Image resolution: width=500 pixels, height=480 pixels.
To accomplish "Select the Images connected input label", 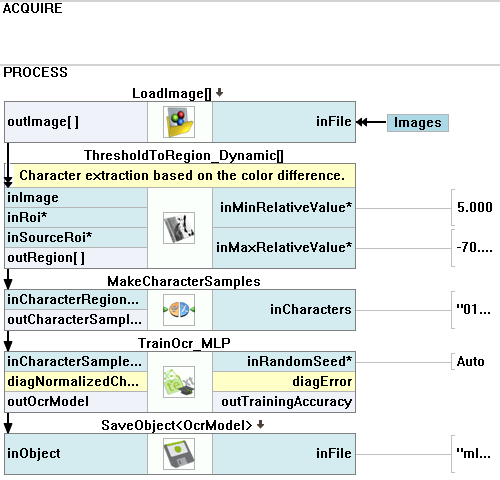I will point(418,123).
